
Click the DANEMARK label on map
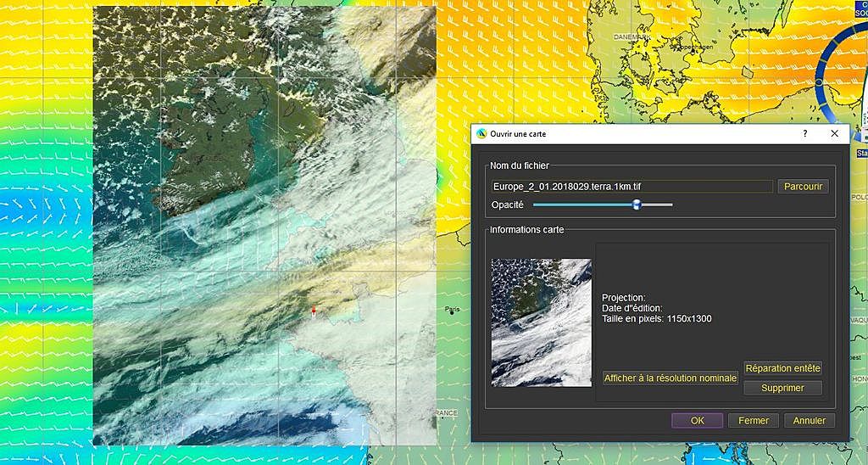(x=632, y=36)
